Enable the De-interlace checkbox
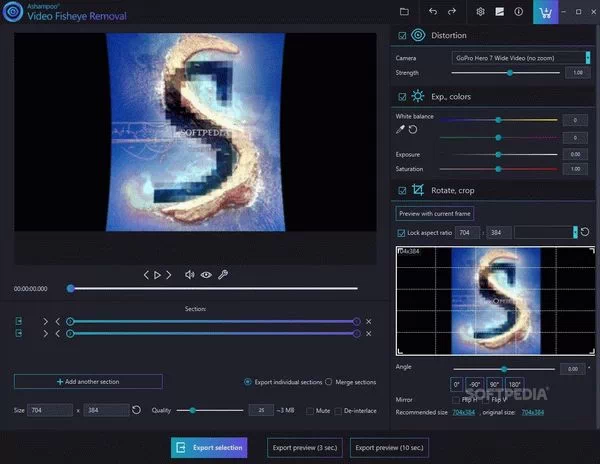The image size is (600, 464). pos(338,411)
